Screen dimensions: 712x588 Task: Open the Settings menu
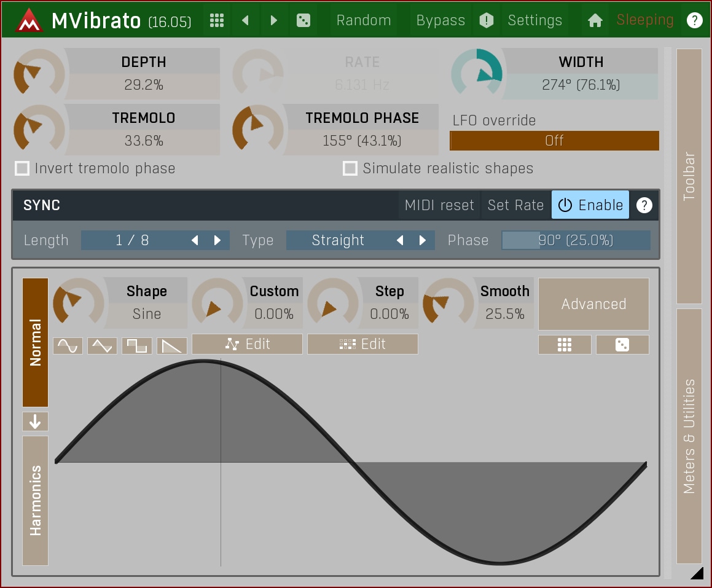[x=535, y=20]
